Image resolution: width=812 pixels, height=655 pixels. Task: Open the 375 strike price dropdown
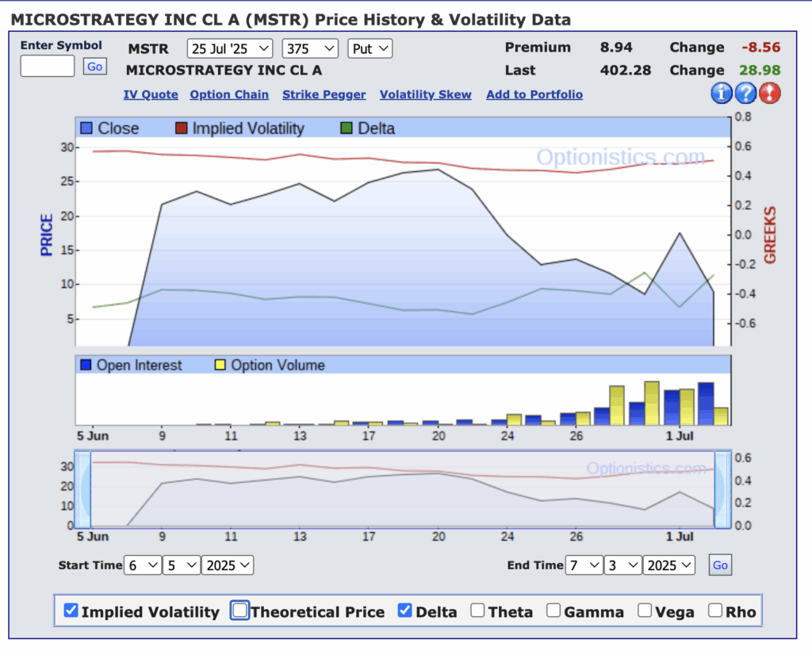pos(310,48)
